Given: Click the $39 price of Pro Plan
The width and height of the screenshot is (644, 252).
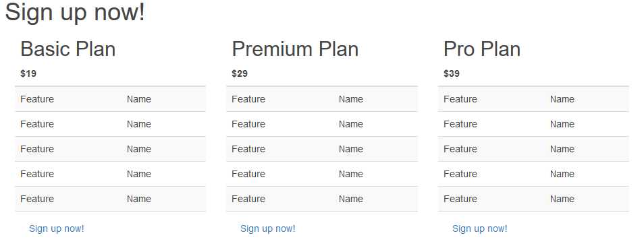Looking at the screenshot, I should 452,73.
